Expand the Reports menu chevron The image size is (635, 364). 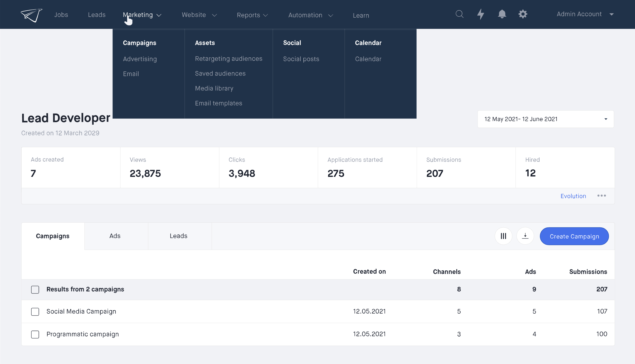pos(265,15)
